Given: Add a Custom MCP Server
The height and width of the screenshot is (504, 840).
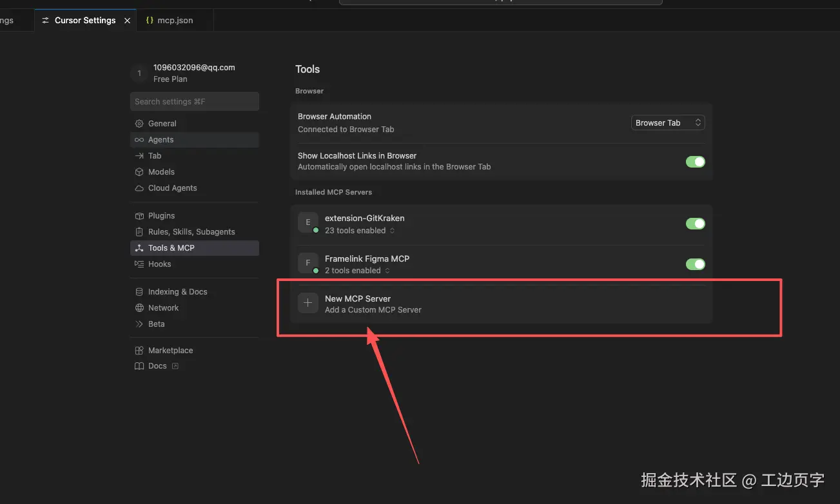Looking at the screenshot, I should click(501, 304).
